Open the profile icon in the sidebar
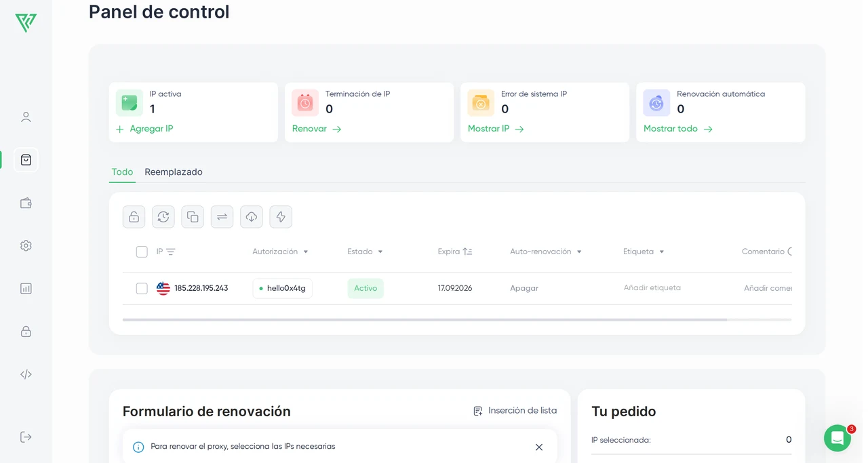The width and height of the screenshot is (868, 463). 26,117
